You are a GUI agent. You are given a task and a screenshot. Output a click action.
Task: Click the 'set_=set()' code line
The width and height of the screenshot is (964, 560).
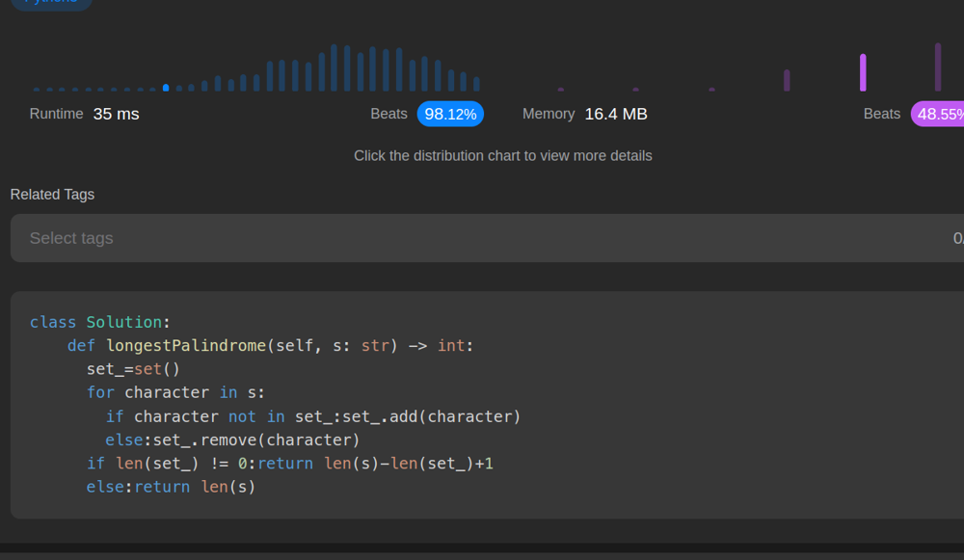133,369
